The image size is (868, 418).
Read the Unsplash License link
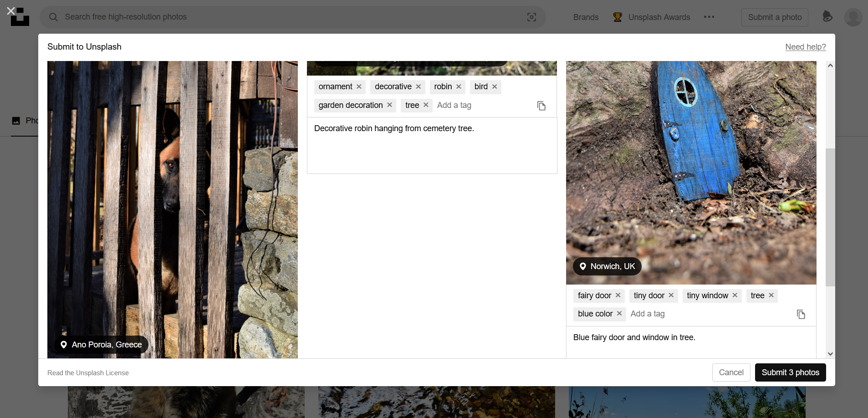[88, 373]
